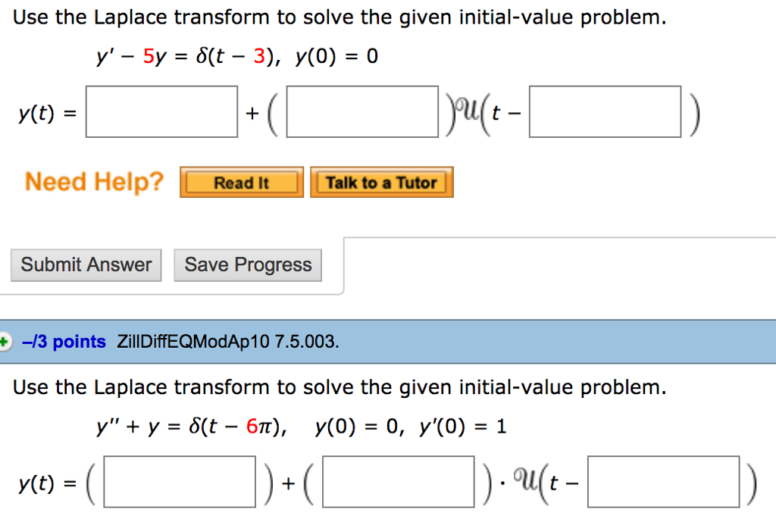The image size is (776, 532).
Task: Click the Read It help button
Action: point(241,182)
